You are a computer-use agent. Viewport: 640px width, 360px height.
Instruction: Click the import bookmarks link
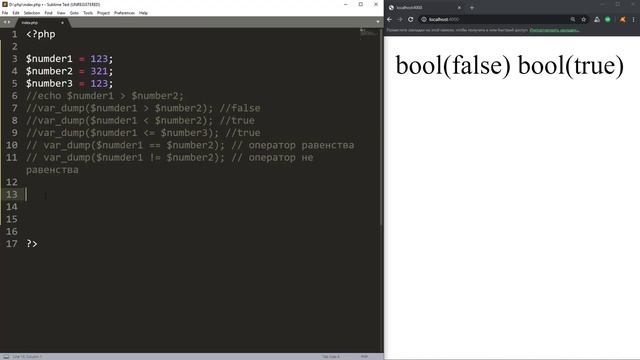[554, 30]
